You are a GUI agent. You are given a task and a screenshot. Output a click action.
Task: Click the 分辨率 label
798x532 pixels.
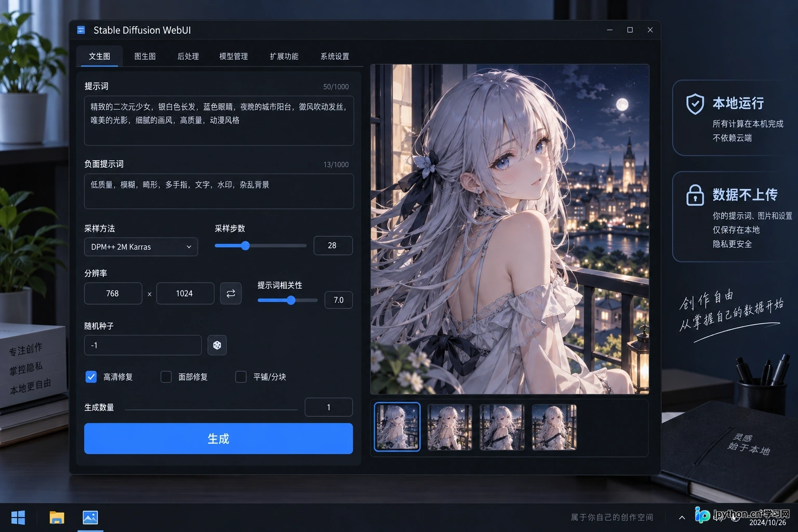click(96, 273)
